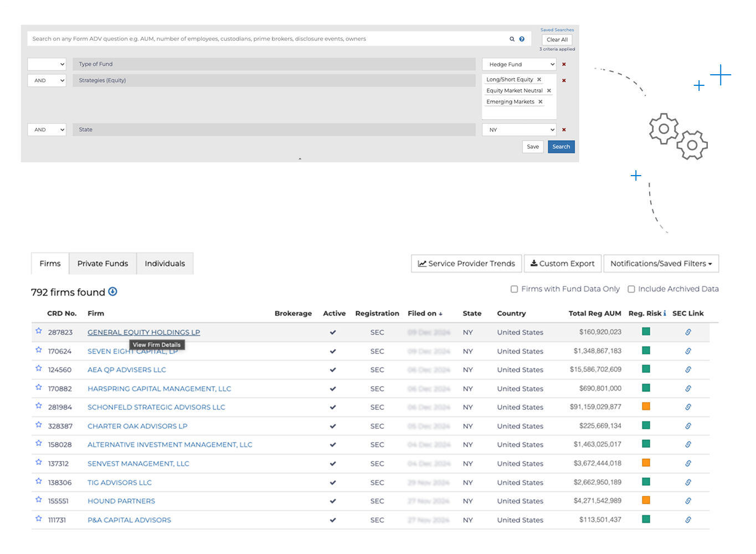Open the SCHONFELD STRATEGIC ADVISORS LLC link

point(156,407)
